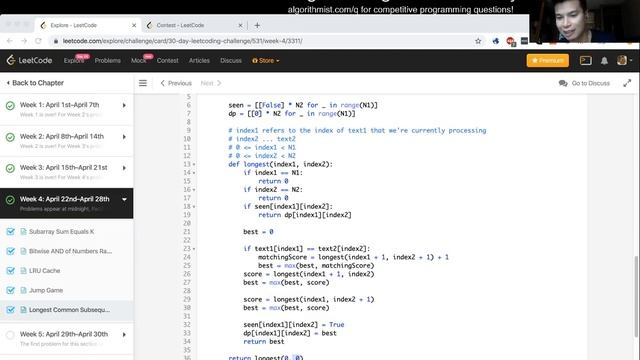Screen dimensions: 640x360
Task: Open the Explore menu item
Action: point(73,60)
